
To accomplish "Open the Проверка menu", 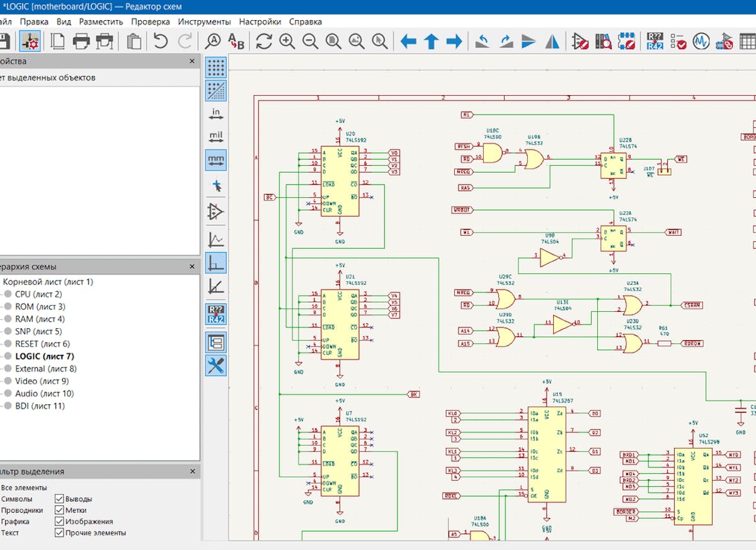I will coord(150,21).
